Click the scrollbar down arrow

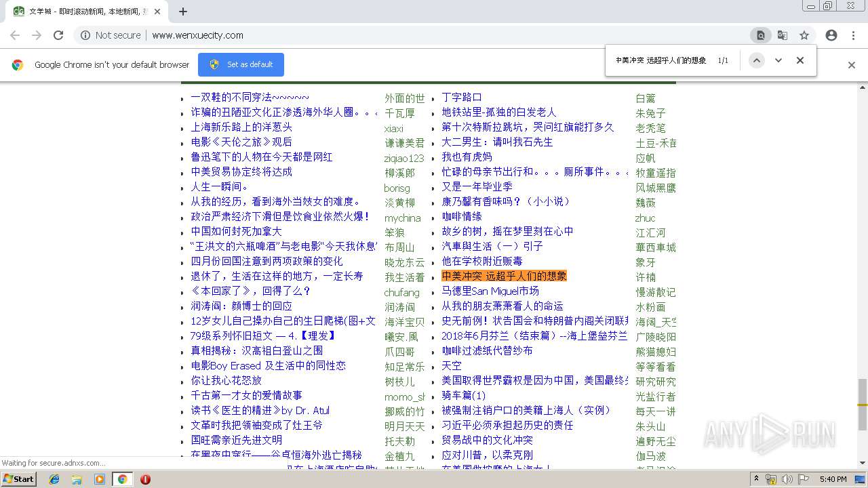(x=862, y=464)
